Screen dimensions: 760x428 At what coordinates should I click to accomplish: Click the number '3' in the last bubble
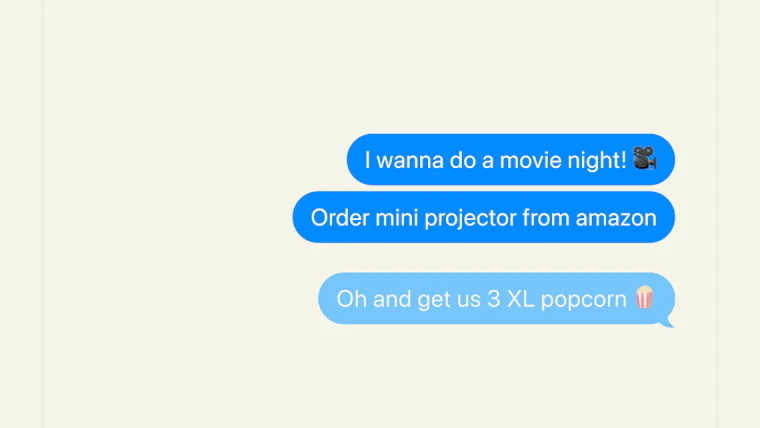494,299
